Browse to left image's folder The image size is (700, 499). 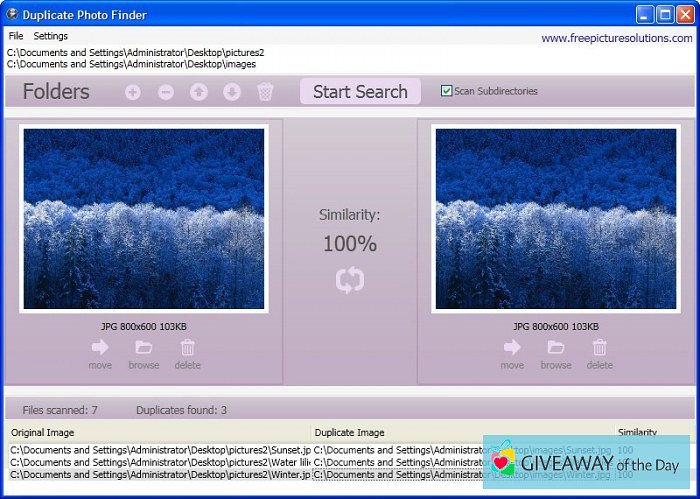point(144,353)
